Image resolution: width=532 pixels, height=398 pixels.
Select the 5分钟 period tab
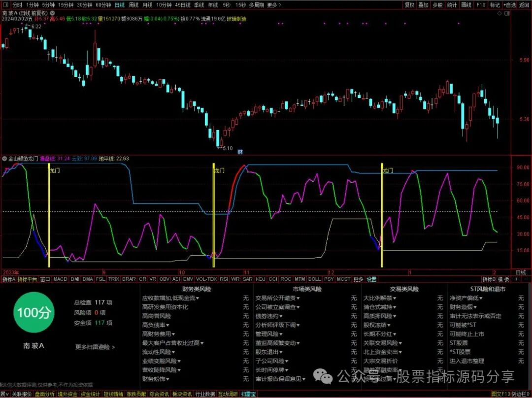click(x=48, y=5)
